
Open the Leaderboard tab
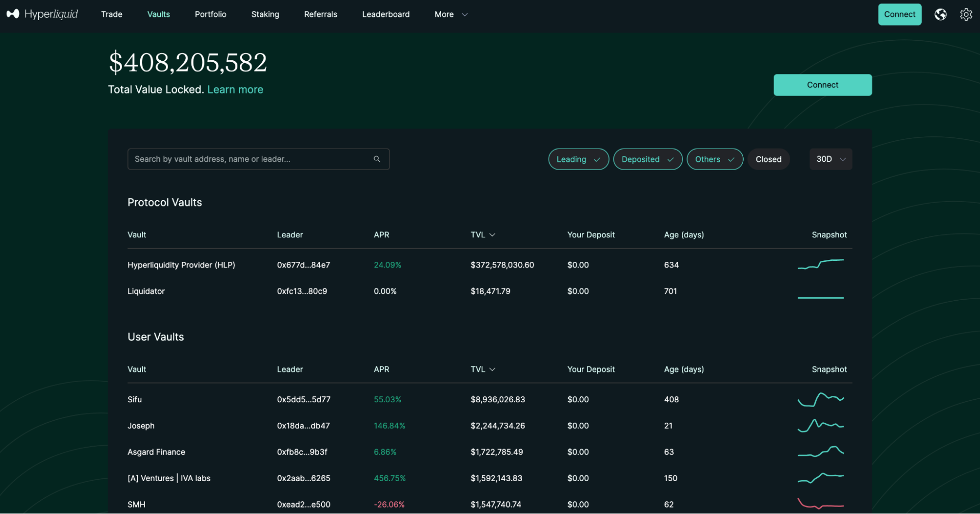pos(386,14)
